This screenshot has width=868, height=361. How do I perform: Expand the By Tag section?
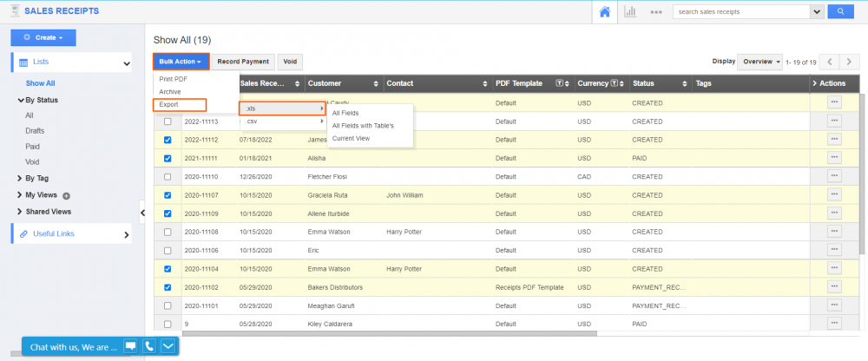point(35,179)
